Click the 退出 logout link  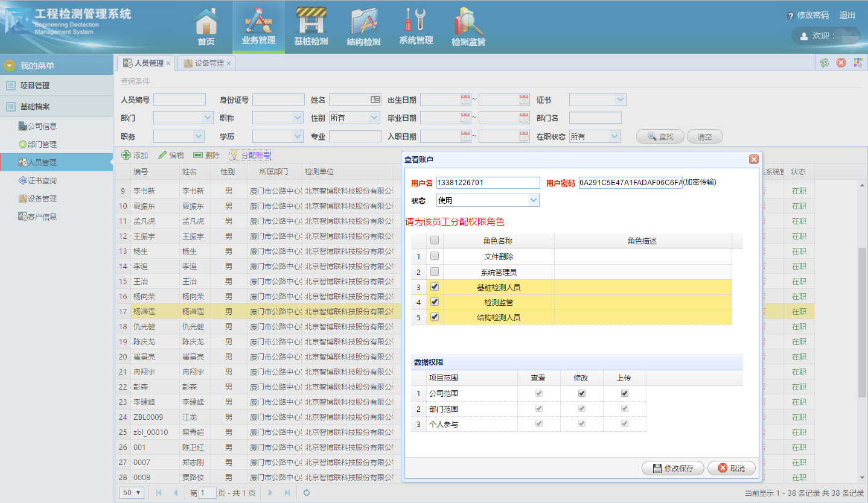[847, 15]
